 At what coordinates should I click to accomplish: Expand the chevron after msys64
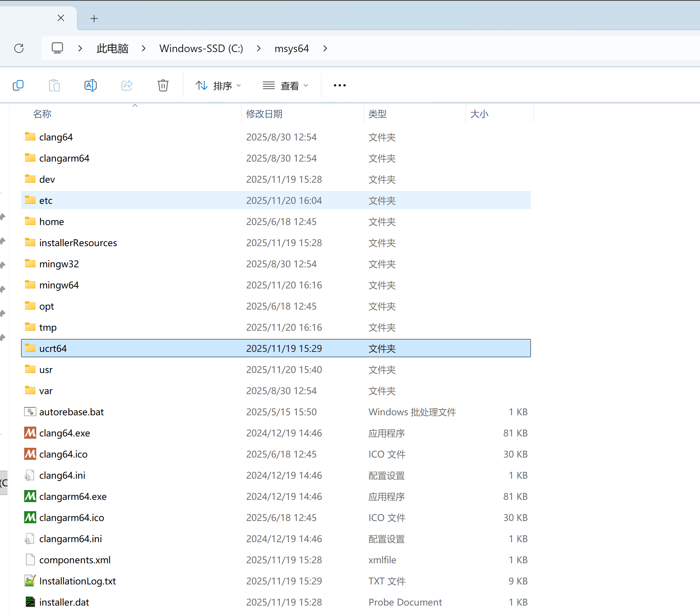325,48
